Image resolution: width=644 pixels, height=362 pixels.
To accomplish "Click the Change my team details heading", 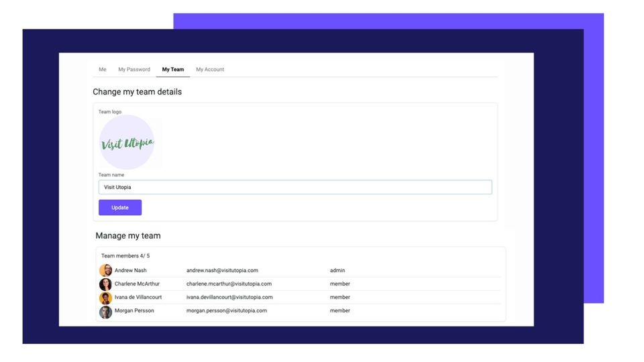I will (x=137, y=92).
